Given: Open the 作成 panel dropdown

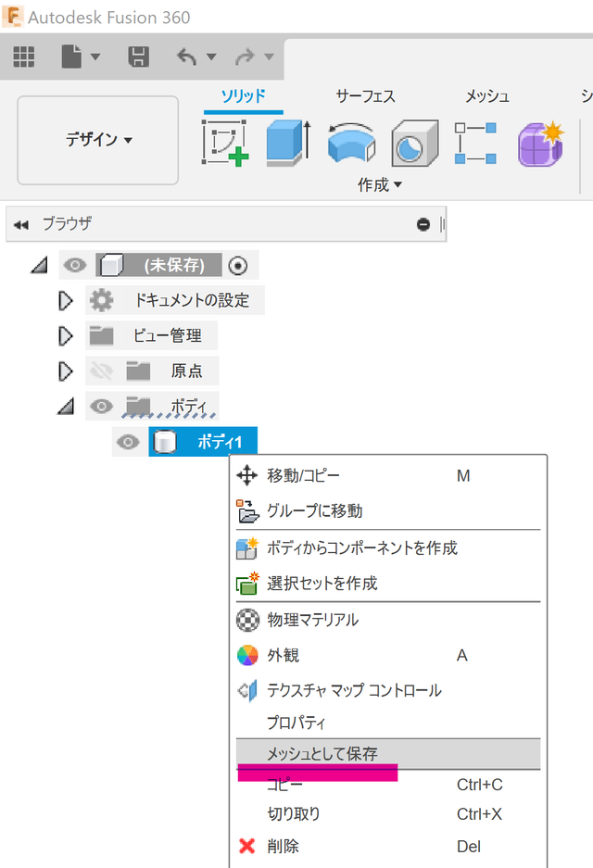Looking at the screenshot, I should pyautogui.click(x=379, y=185).
